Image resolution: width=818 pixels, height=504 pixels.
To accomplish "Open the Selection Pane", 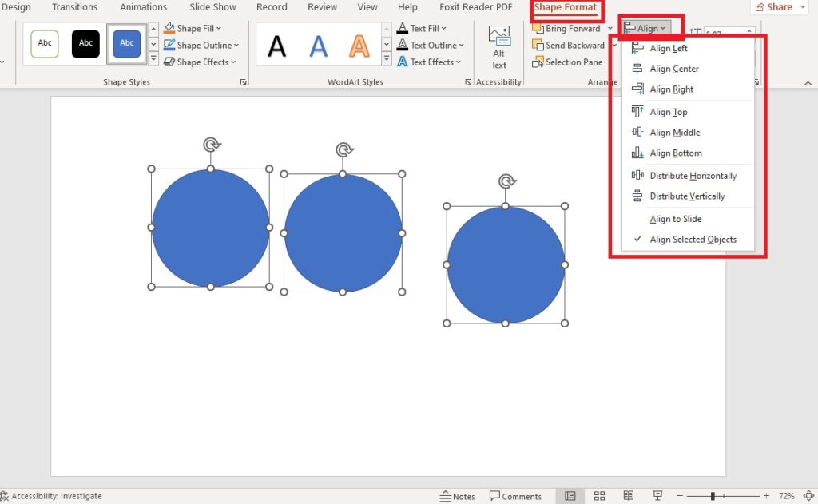I will click(x=569, y=62).
